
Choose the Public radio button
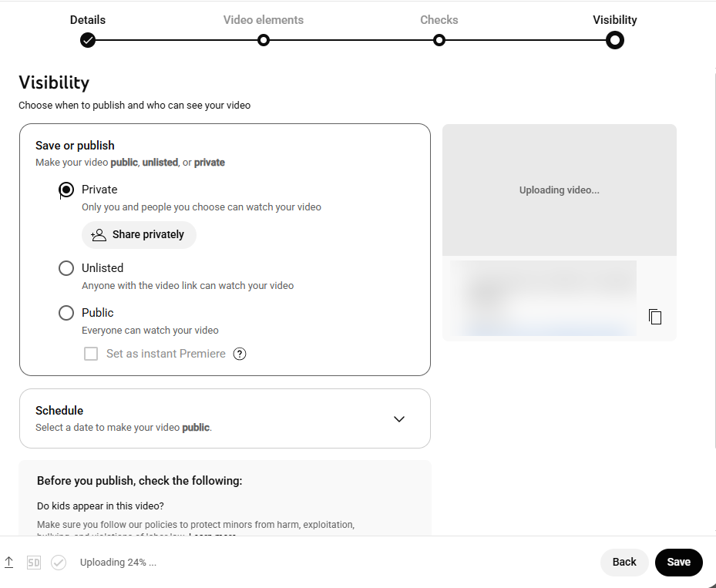point(66,313)
